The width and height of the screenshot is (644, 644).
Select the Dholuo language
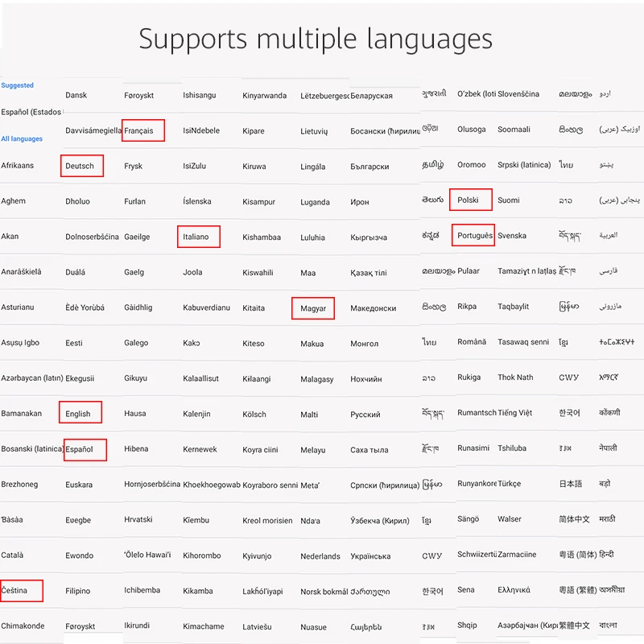[77, 201]
